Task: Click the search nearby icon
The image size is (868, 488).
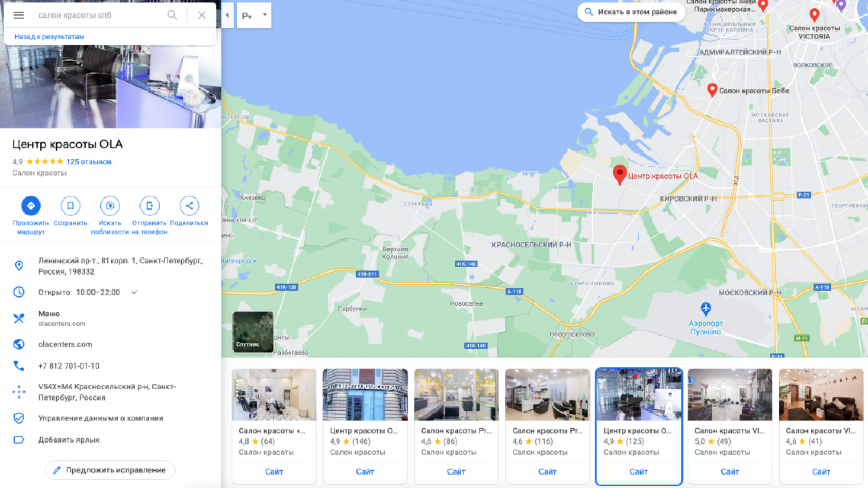Action: (110, 206)
